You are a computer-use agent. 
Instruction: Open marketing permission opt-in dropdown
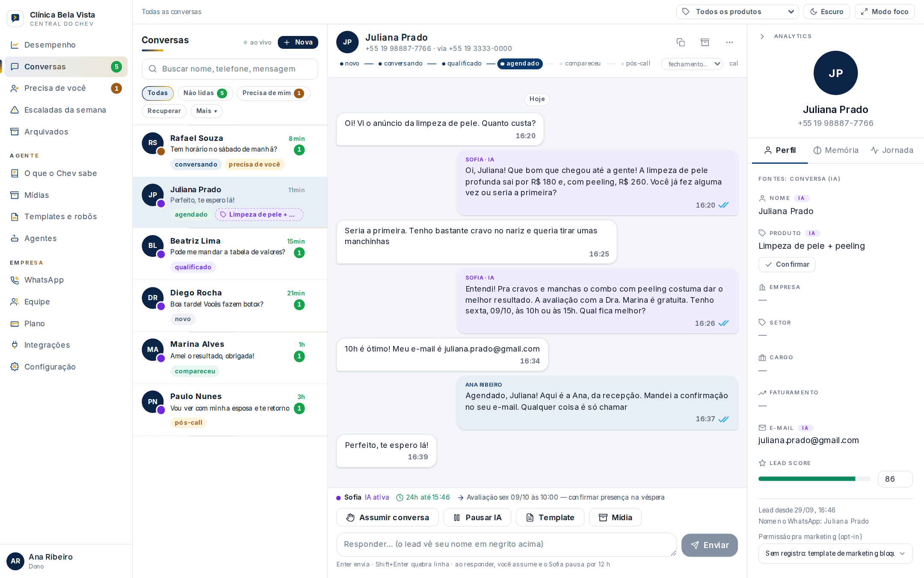click(835, 554)
